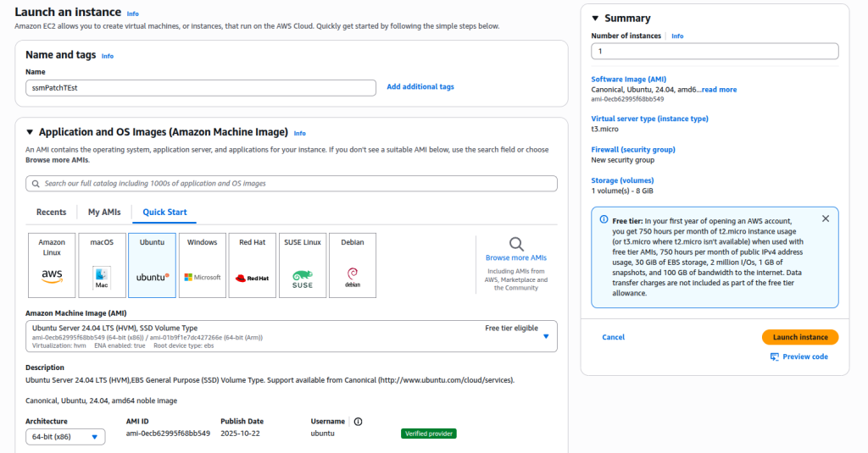The height and width of the screenshot is (453, 868).
Task: Open the Browse more AMIs link
Action: 516,257
